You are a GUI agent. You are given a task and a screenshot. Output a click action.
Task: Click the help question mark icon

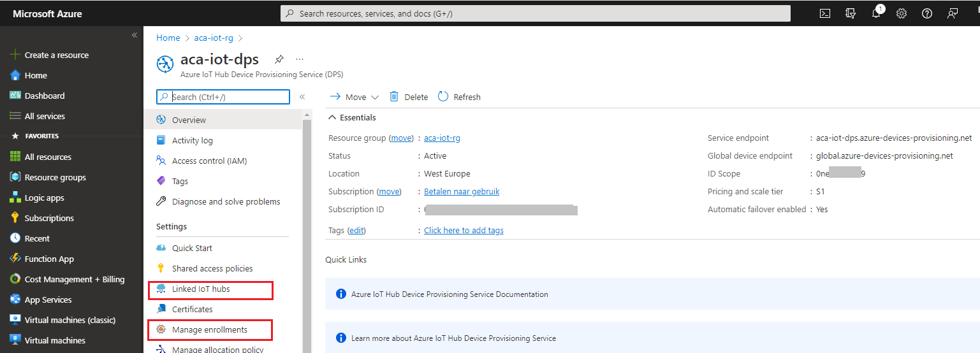pyautogui.click(x=927, y=13)
